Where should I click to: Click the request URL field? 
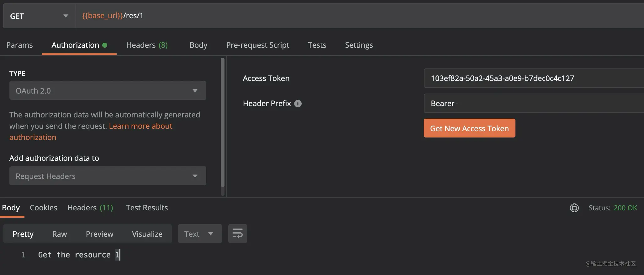360,16
